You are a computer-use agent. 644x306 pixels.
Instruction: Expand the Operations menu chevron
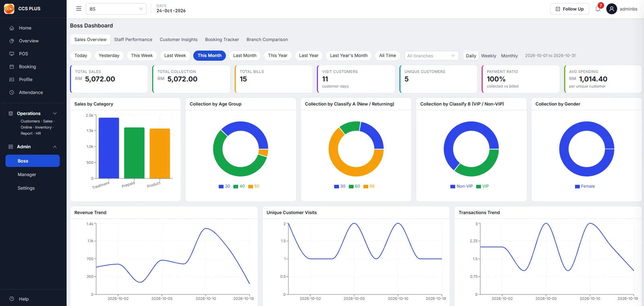[x=55, y=113]
